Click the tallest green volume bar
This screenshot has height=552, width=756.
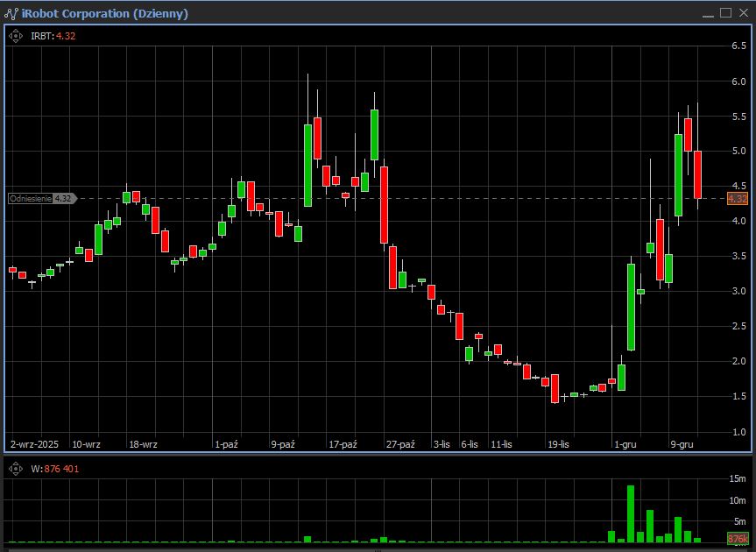[x=630, y=514]
